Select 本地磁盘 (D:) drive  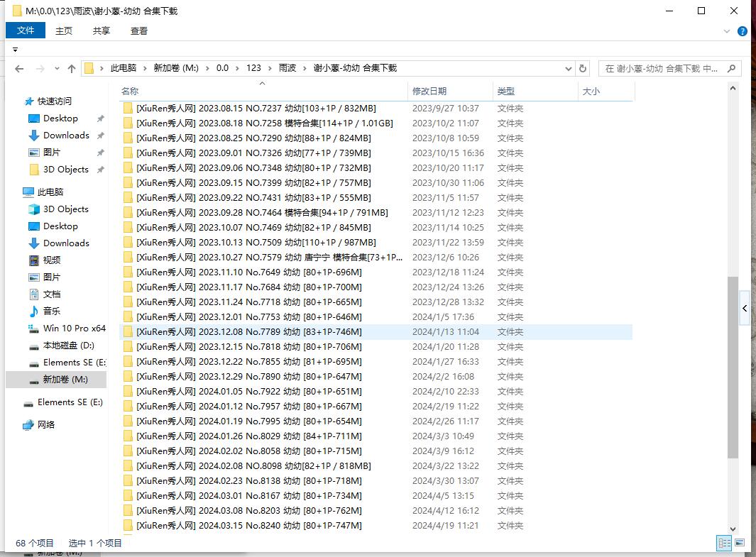(x=68, y=346)
